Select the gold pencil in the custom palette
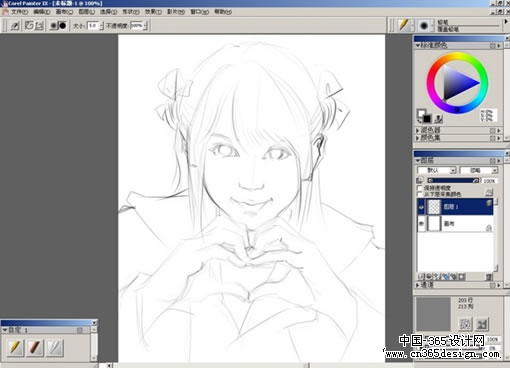The image size is (510, 368). point(15,347)
